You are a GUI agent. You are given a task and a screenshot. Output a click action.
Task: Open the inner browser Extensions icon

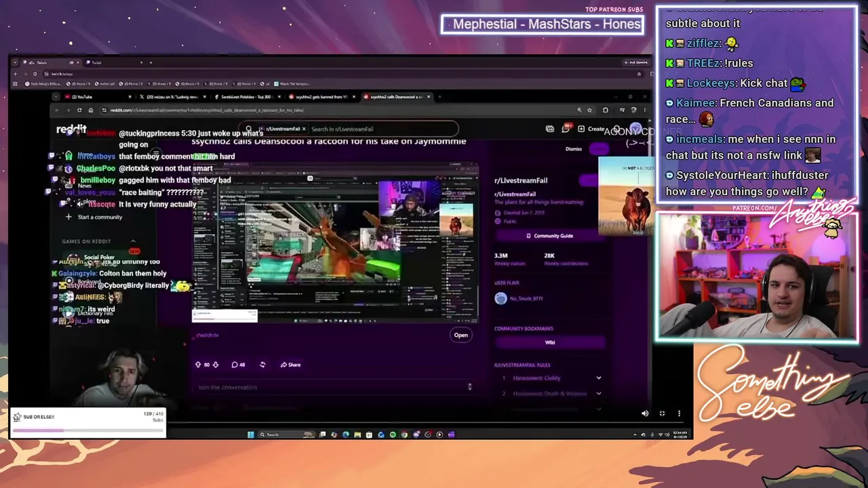[606, 110]
